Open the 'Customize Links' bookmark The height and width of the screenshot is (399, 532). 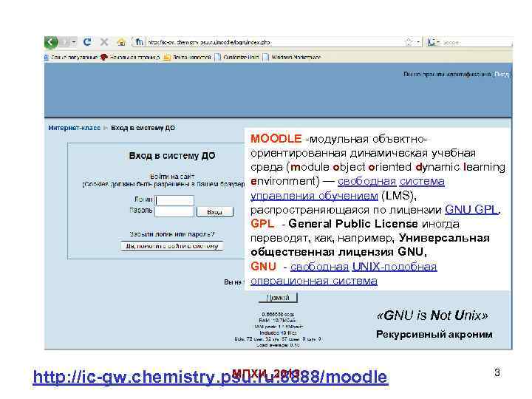click(x=237, y=58)
